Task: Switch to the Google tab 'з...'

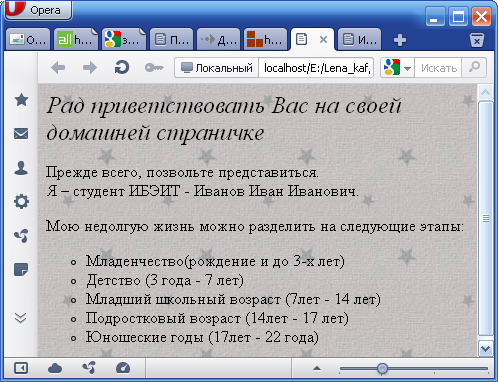Action: [124, 39]
